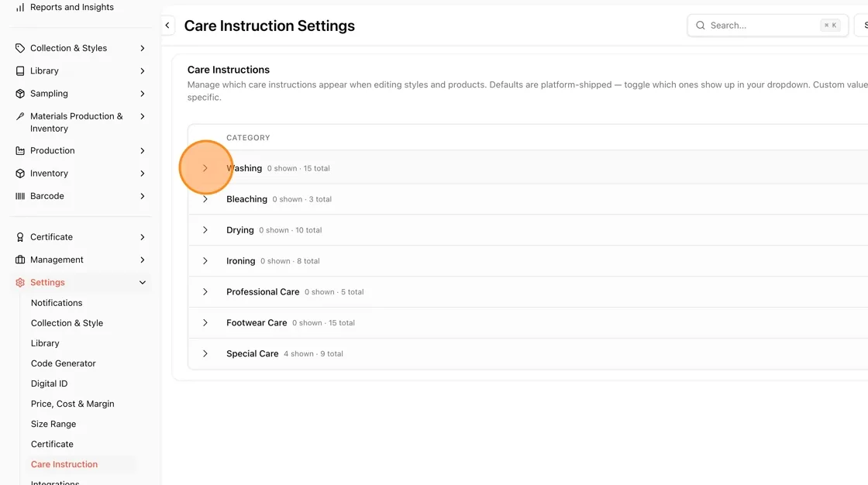The height and width of the screenshot is (485, 868).
Task: Click the Inventory box icon
Action: point(20,174)
